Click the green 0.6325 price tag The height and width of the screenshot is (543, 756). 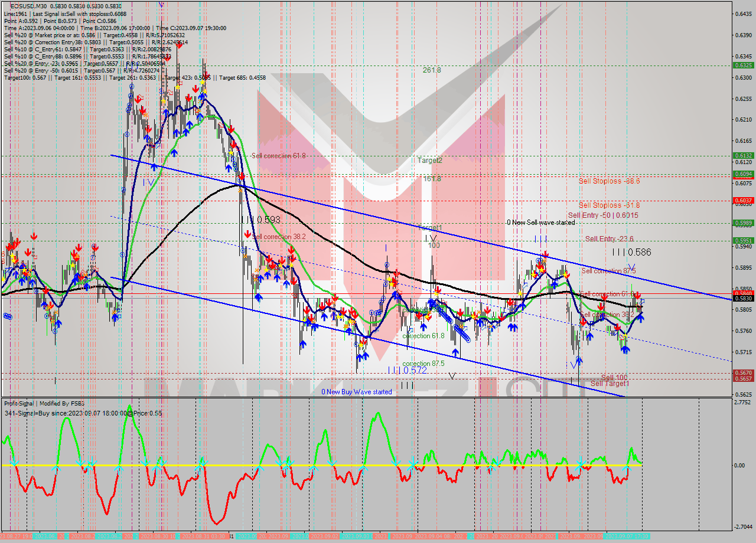coord(742,65)
